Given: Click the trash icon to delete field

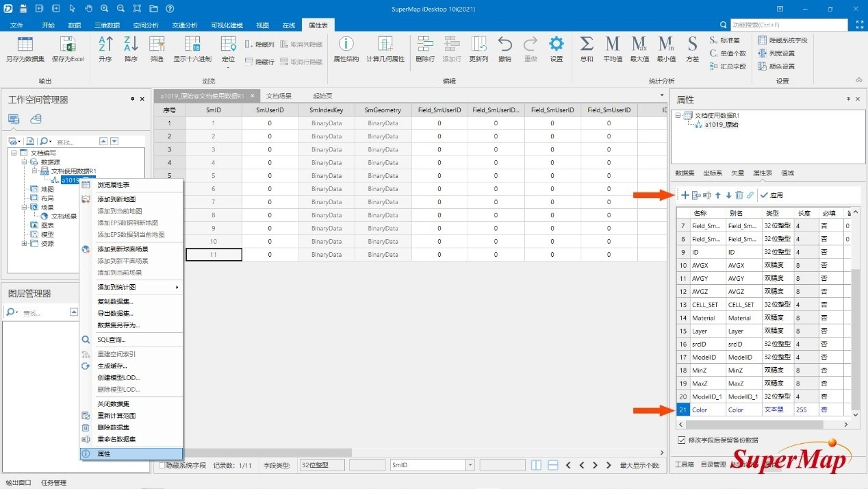Looking at the screenshot, I should tap(739, 195).
